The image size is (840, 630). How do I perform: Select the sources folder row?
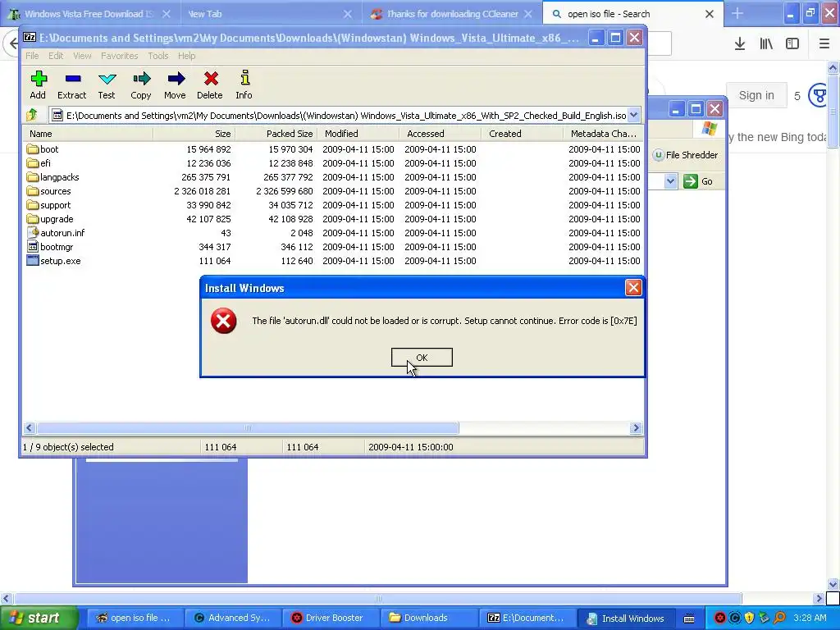333,190
